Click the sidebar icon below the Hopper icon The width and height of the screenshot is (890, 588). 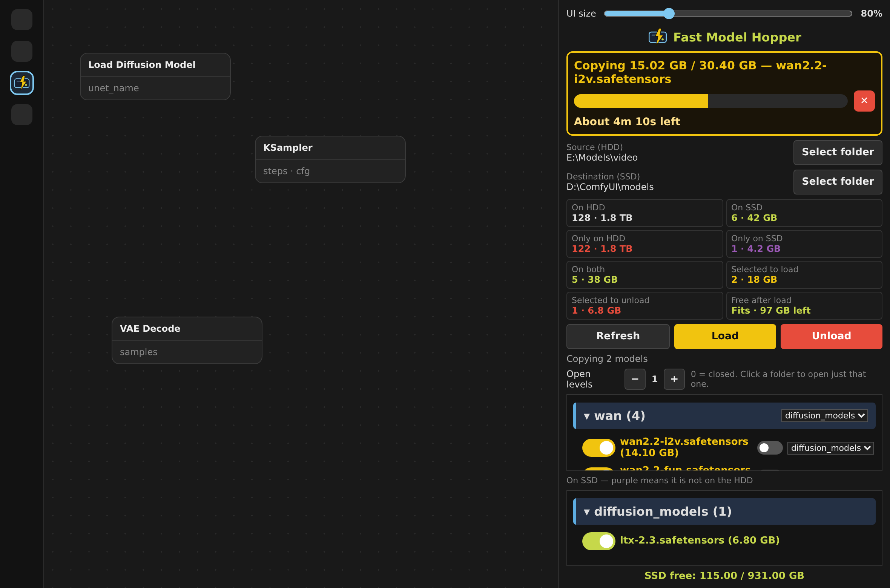click(x=22, y=115)
